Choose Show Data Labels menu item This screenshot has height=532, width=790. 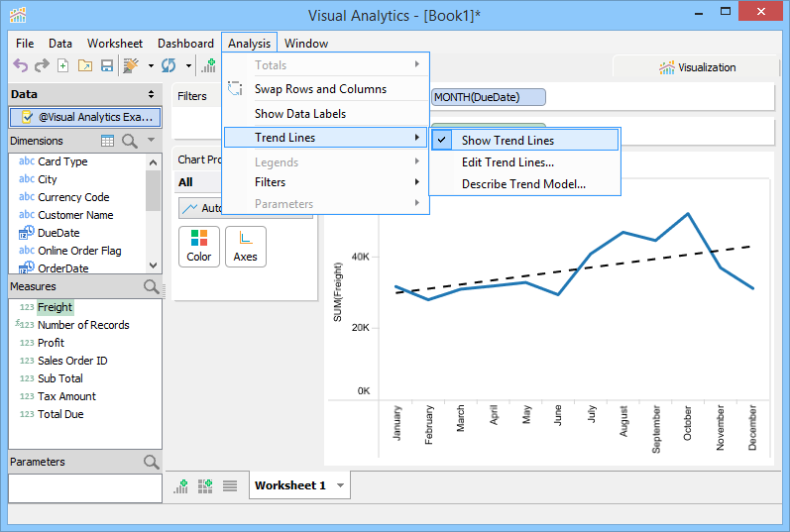tap(325, 114)
